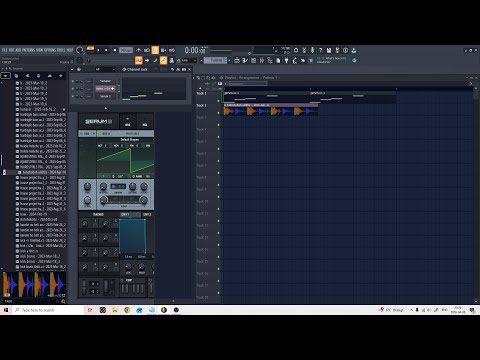Open the channel rack filter group dropdown
Viewport: 480px width, 360px height.
point(105,69)
